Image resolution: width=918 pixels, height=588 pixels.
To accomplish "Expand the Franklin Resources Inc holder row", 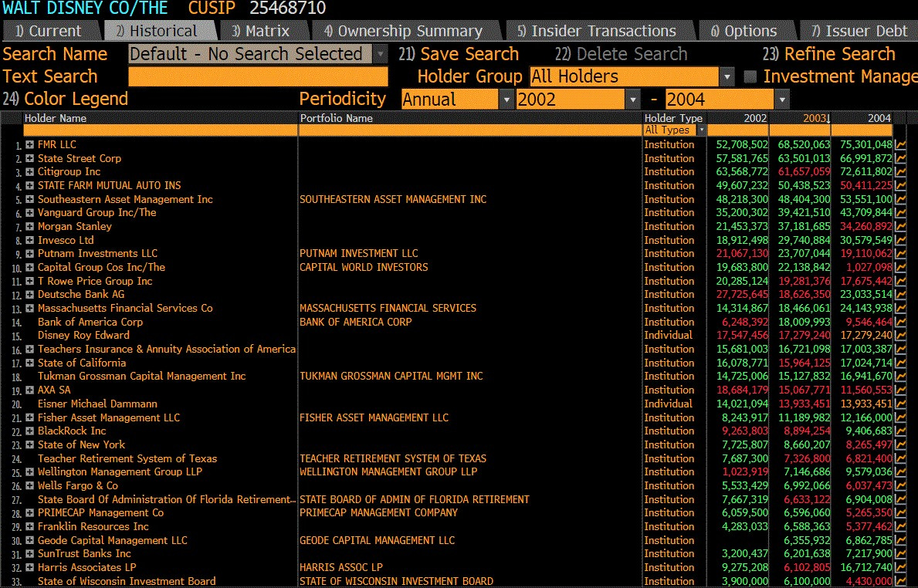I will [x=29, y=526].
